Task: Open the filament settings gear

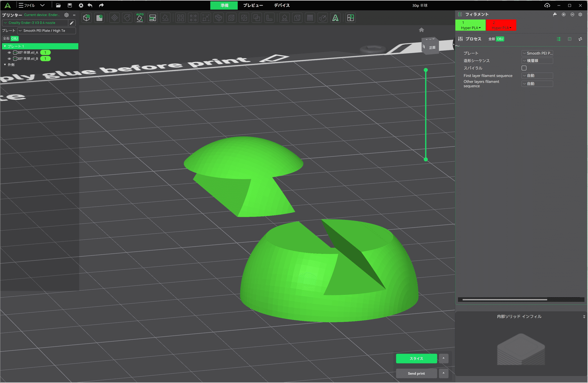Action: tap(580, 14)
